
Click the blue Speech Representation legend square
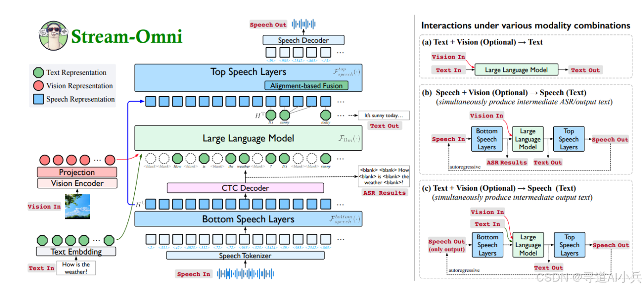[39, 99]
